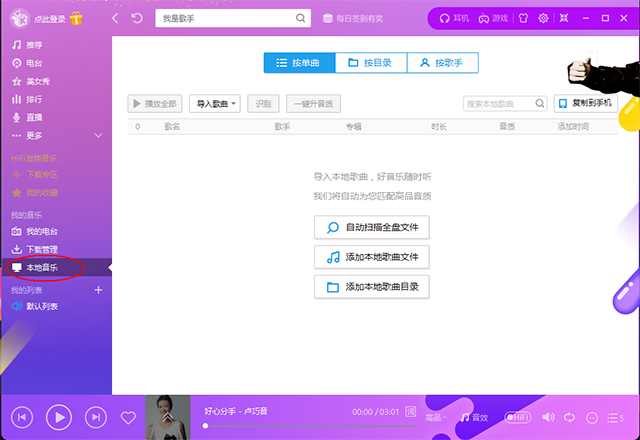
Task: Open settings gear icon in title bar
Action: pos(543,18)
